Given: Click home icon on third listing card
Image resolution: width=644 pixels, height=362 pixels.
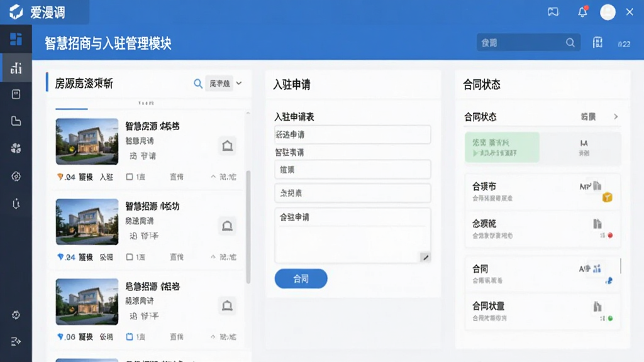Looking at the screenshot, I should (x=227, y=306).
